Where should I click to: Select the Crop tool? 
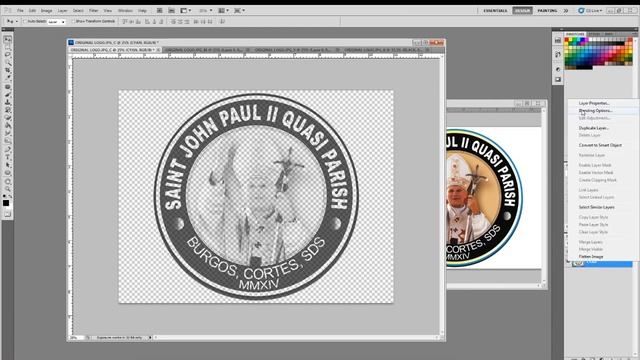click(7, 70)
